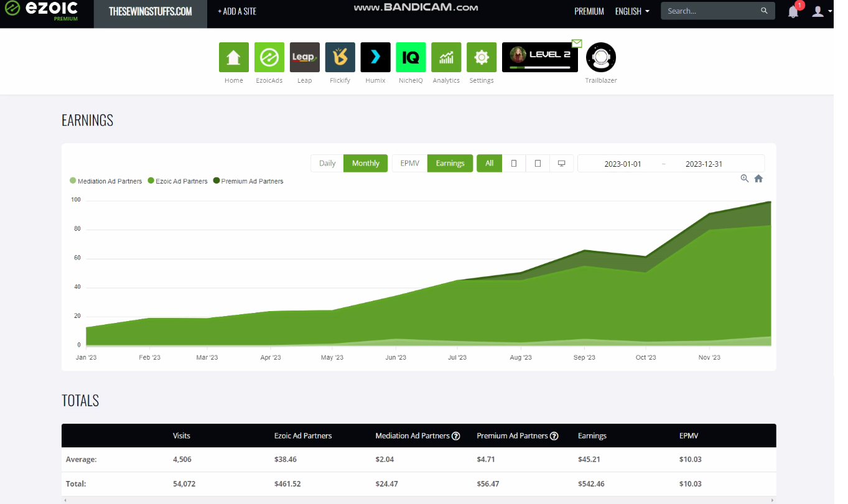Click the Ezoic logo

[x=41, y=11]
